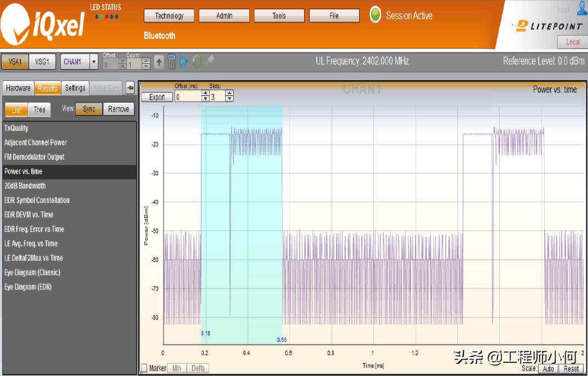This screenshot has height=376, width=588.
Task: Click the green continuous refresh icon
Action: (197, 62)
